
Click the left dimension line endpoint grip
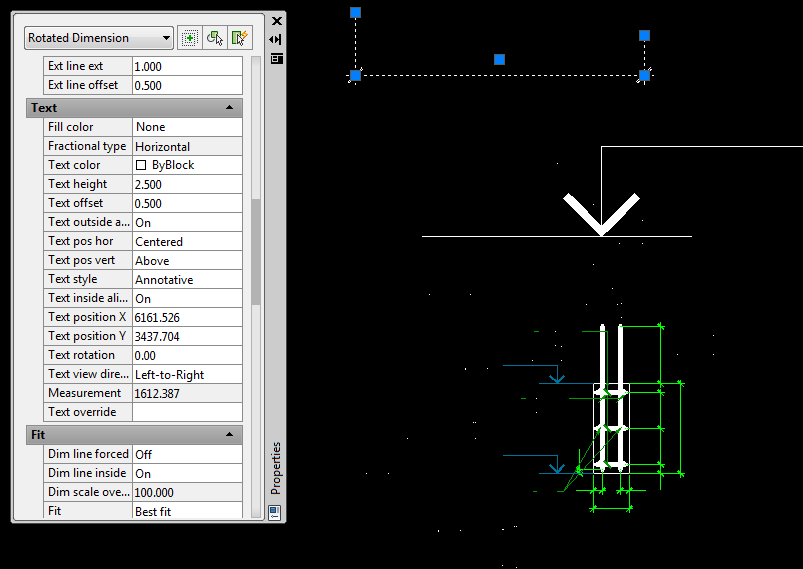coord(355,76)
